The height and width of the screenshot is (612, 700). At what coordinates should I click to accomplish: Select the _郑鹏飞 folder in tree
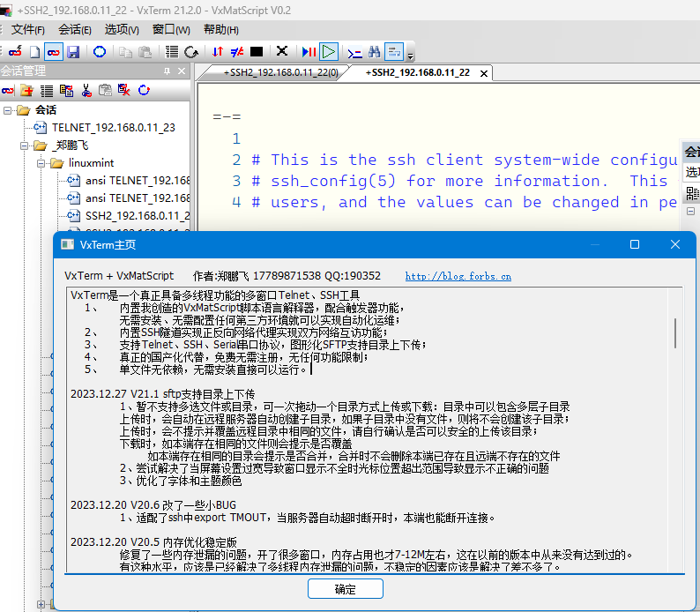70,146
